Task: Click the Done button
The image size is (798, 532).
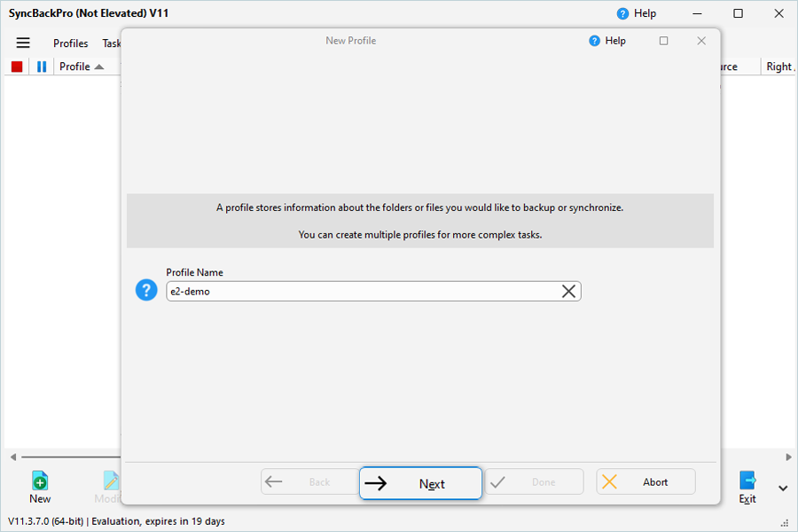Action: 534,481
